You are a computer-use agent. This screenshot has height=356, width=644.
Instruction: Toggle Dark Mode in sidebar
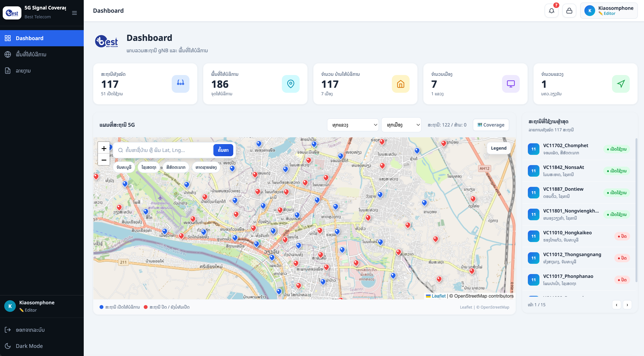[42, 346]
